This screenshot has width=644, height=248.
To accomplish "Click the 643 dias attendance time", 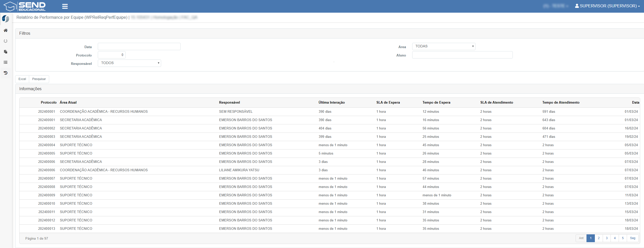I will [549, 120].
